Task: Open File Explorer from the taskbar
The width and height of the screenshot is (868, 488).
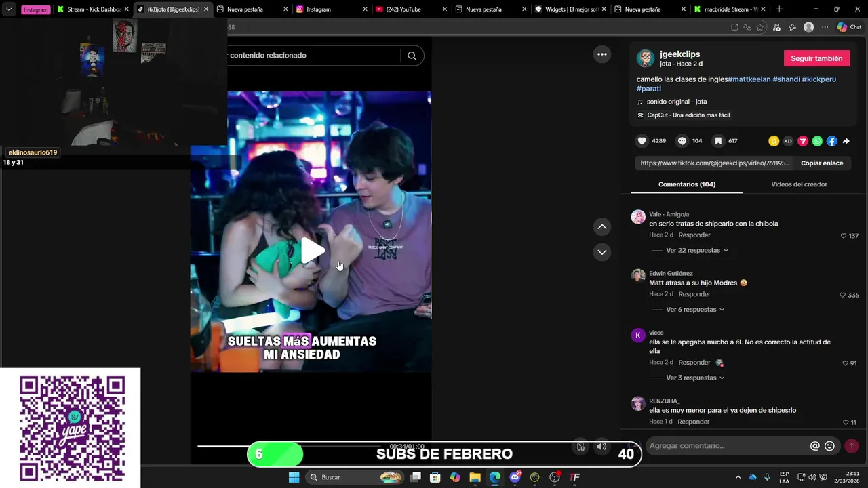Action: pyautogui.click(x=475, y=477)
